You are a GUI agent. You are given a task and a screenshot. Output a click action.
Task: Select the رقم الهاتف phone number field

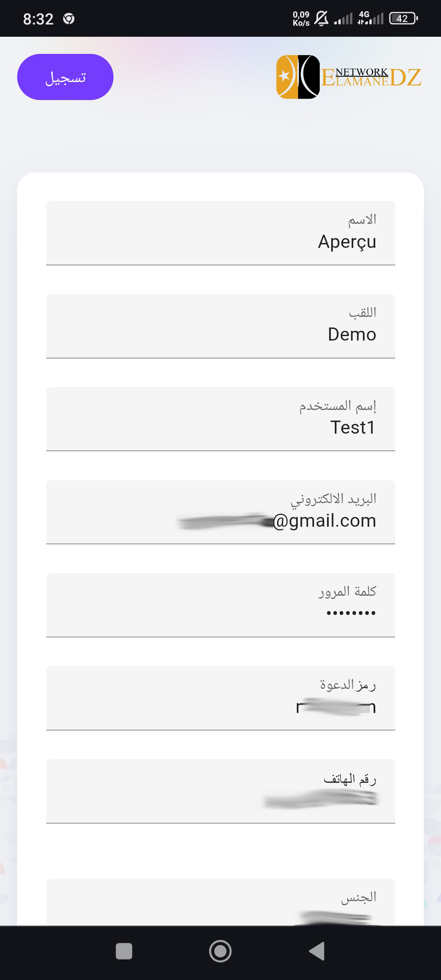point(220,791)
